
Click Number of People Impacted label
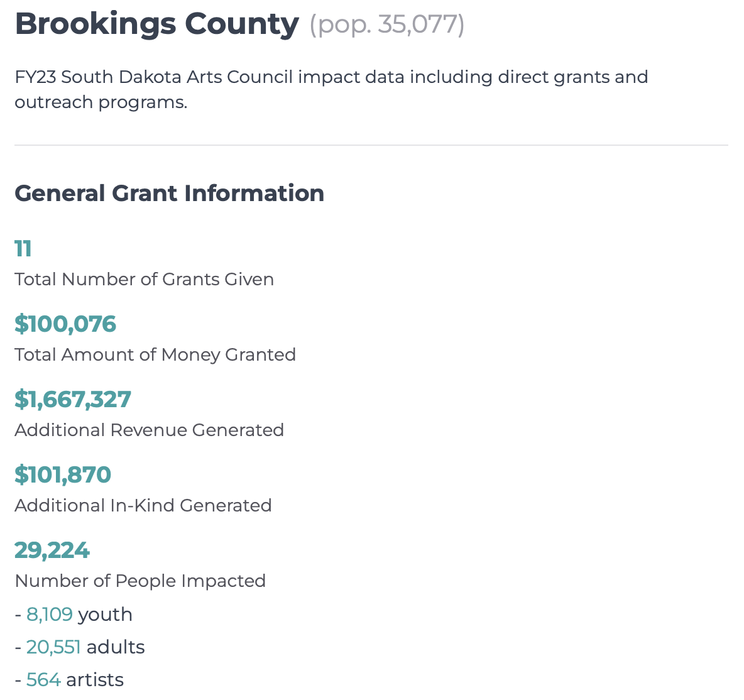[x=141, y=581]
